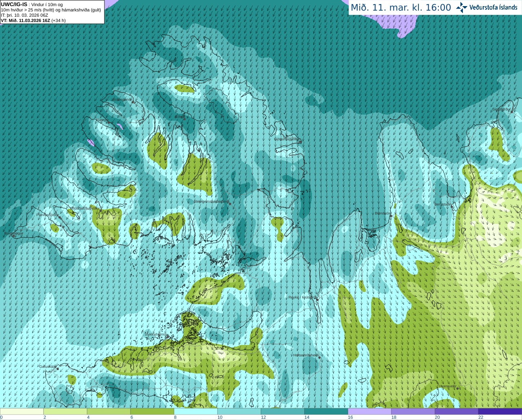Click the 12–14 m/s teal legend swatch
Viewport: 522px width, 420px height.
click(x=283, y=411)
